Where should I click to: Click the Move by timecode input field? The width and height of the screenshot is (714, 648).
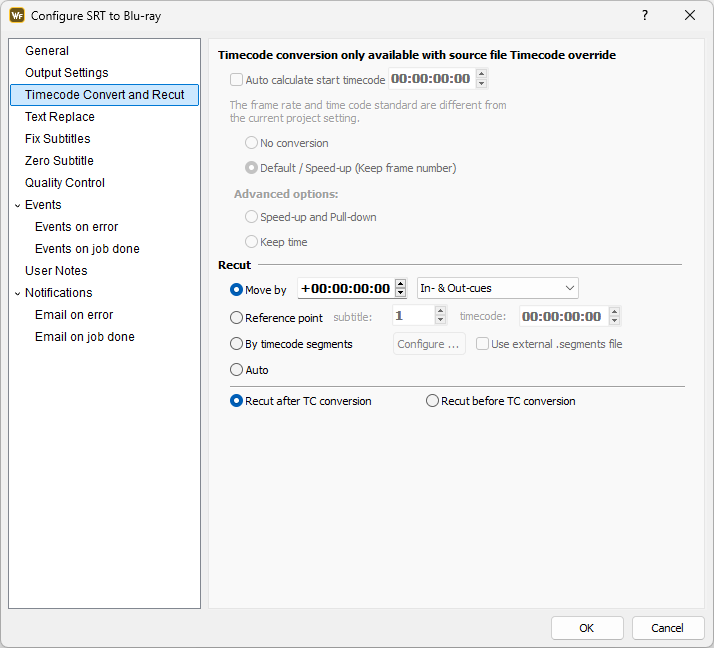(x=345, y=288)
